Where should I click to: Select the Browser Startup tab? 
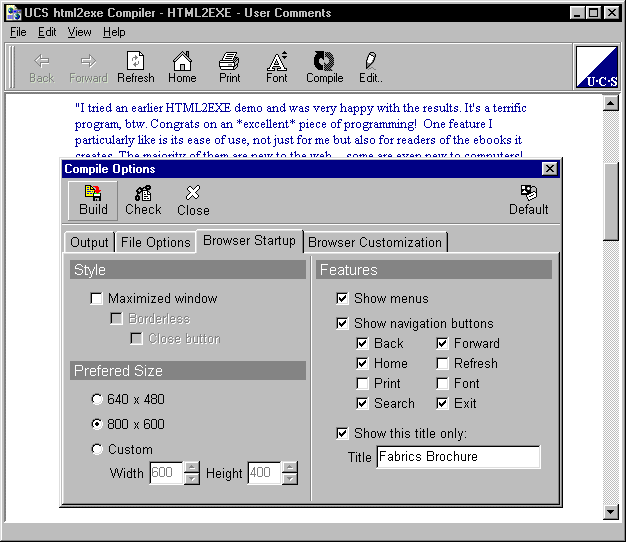[249, 241]
